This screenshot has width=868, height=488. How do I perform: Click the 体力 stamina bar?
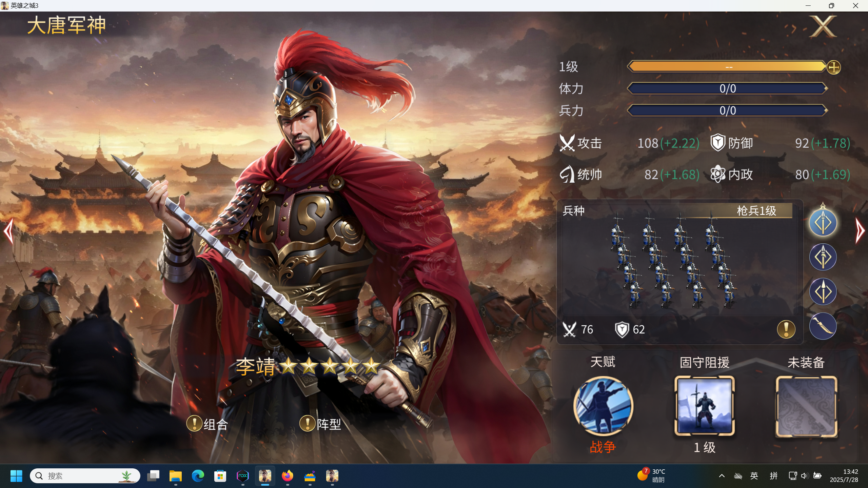coord(727,88)
